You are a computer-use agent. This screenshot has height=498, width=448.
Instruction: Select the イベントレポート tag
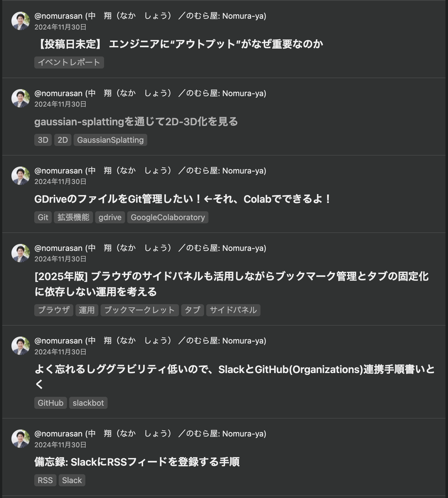point(69,62)
